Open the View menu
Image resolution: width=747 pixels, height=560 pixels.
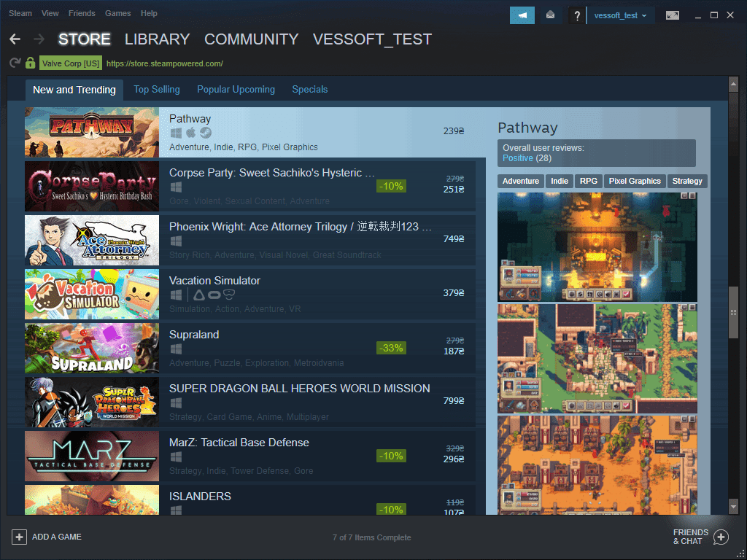click(50, 13)
